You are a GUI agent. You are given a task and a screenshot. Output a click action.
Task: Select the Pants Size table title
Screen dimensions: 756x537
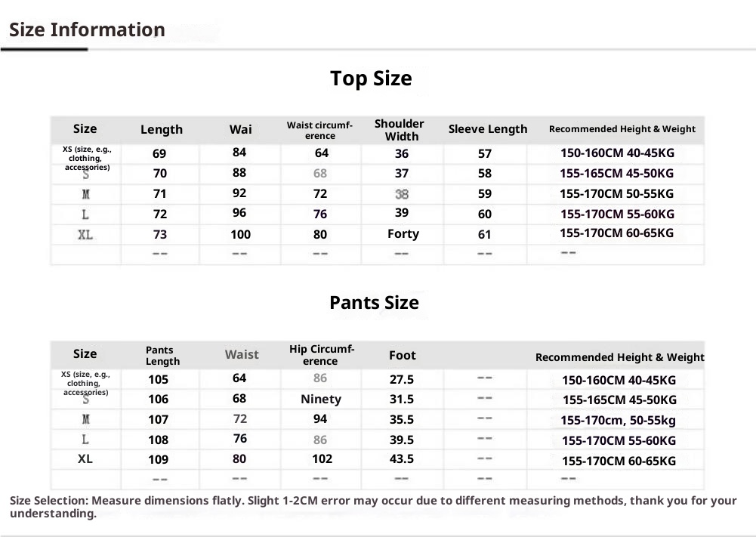coord(374,303)
